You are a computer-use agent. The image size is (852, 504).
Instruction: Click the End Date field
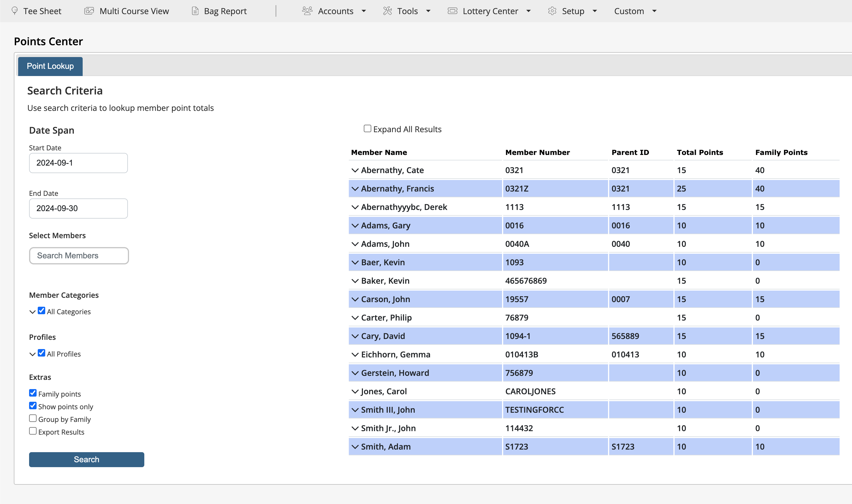(x=78, y=209)
